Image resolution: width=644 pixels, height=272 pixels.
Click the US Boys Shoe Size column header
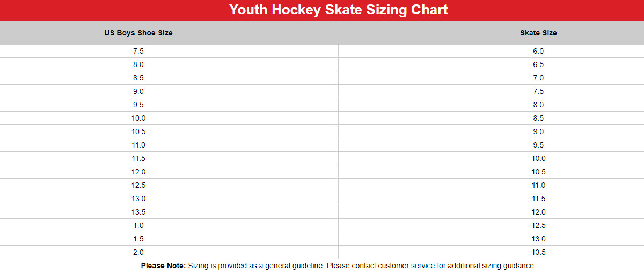(x=138, y=33)
